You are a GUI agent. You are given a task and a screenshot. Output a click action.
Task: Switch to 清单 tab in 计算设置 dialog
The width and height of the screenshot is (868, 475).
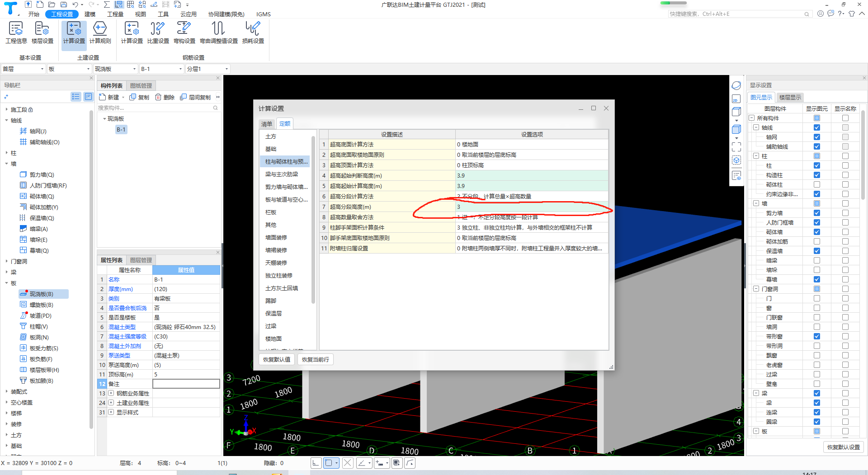(x=267, y=124)
